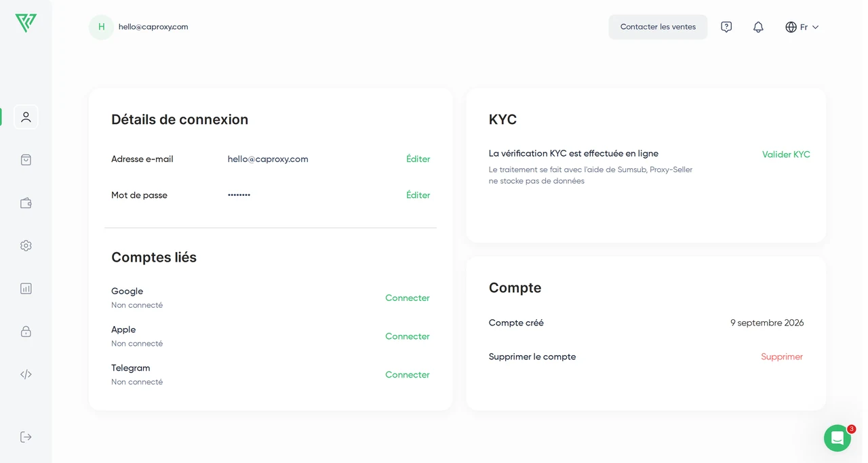Image resolution: width=868 pixels, height=463 pixels.
Task: Open the wallet icon in sidebar
Action: (x=26, y=203)
